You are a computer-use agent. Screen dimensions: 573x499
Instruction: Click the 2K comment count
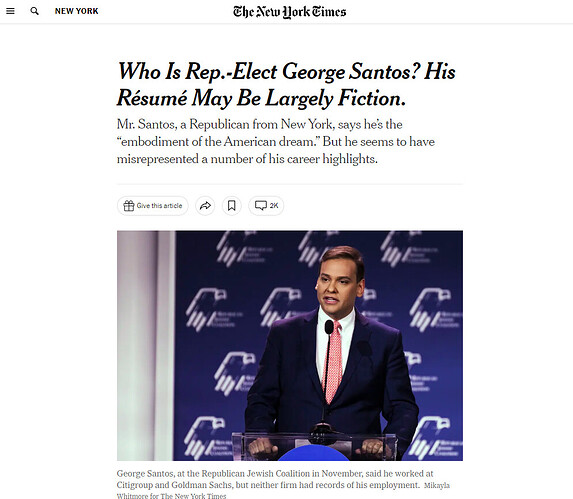(x=274, y=206)
